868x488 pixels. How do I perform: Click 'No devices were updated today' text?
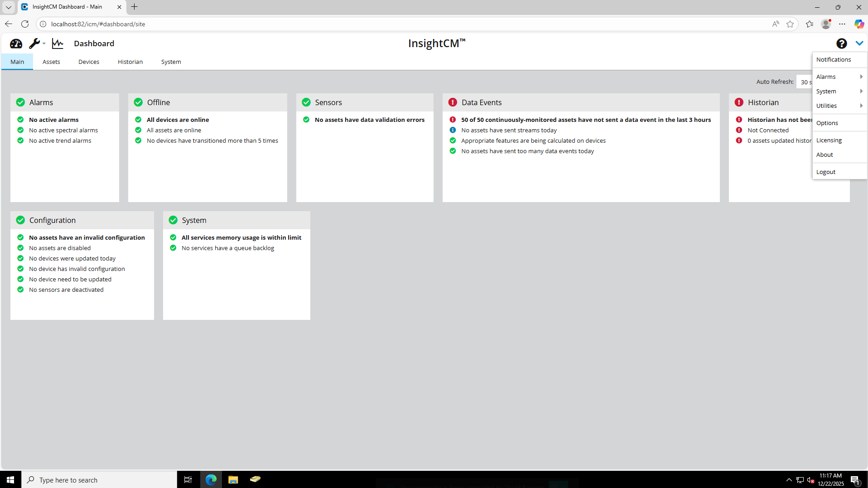(72, 258)
